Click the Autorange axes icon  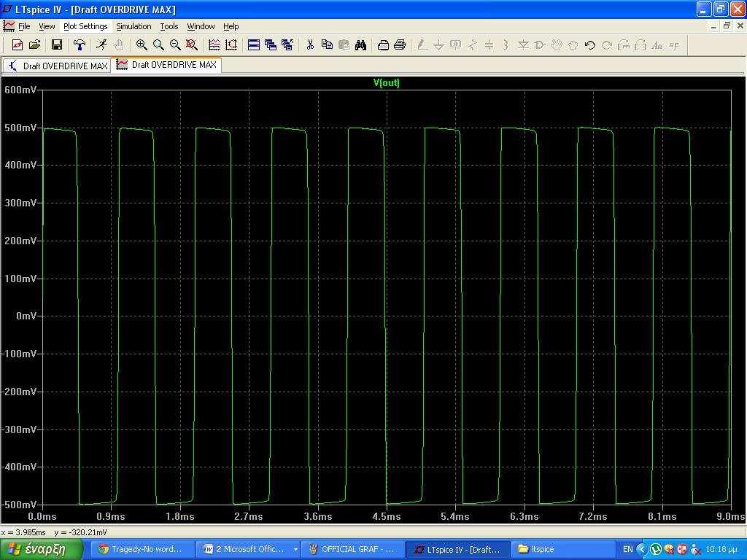(x=231, y=44)
